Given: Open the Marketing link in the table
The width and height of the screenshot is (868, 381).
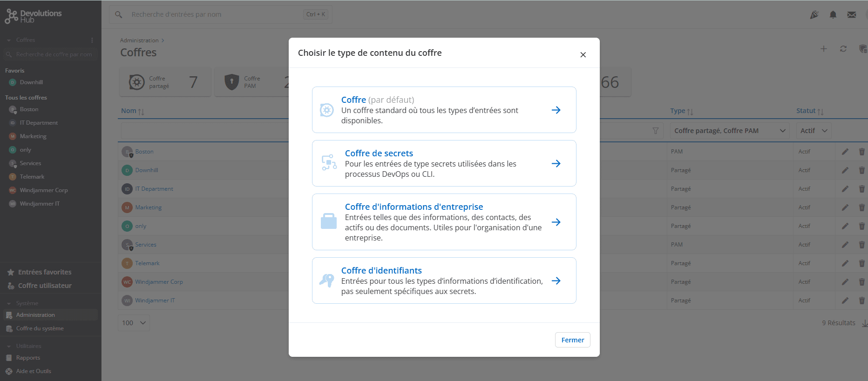Looking at the screenshot, I should (x=149, y=207).
